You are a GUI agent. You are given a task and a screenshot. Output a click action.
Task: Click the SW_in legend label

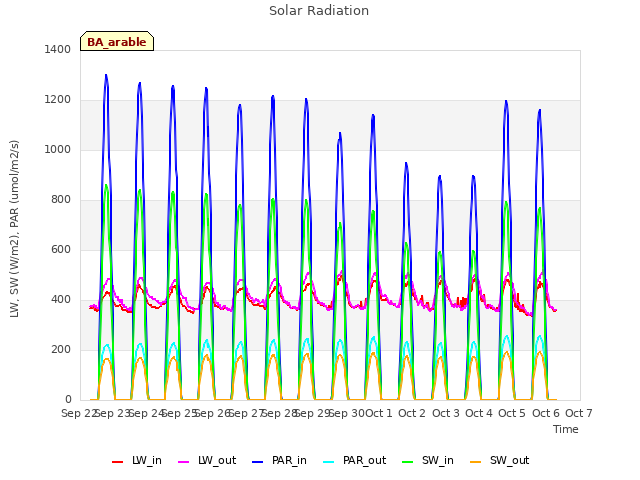438,461
